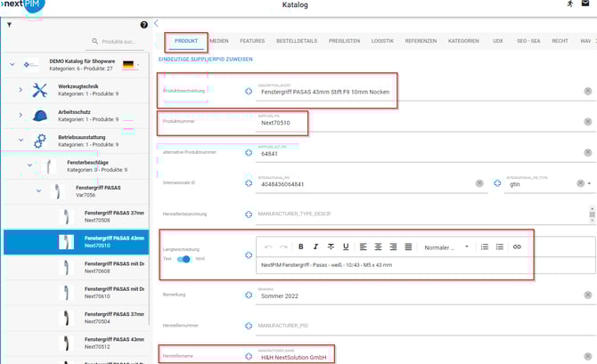Open the REFERENZEN tab
Screen dimensions: 597x364
click(x=421, y=41)
